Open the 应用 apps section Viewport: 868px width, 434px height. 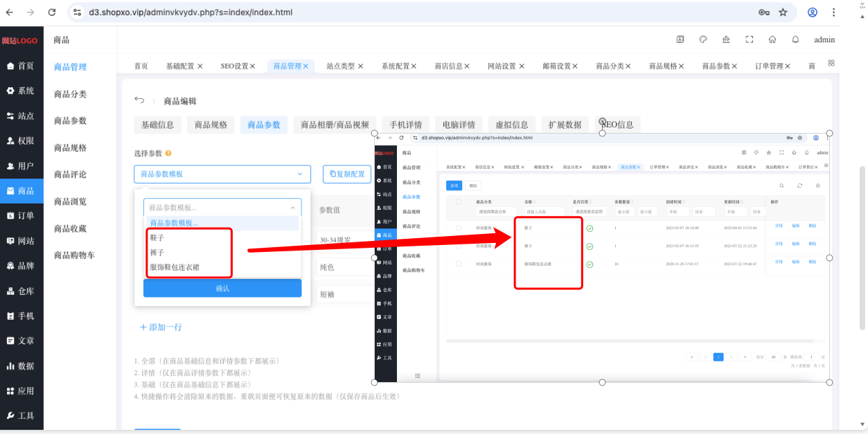pyautogui.click(x=21, y=390)
